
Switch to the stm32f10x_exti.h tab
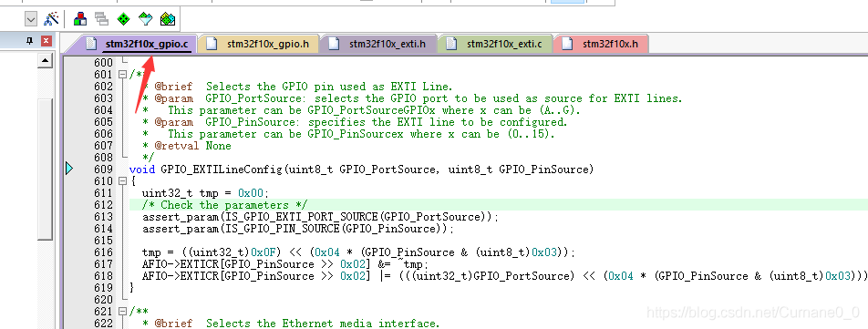click(x=379, y=44)
